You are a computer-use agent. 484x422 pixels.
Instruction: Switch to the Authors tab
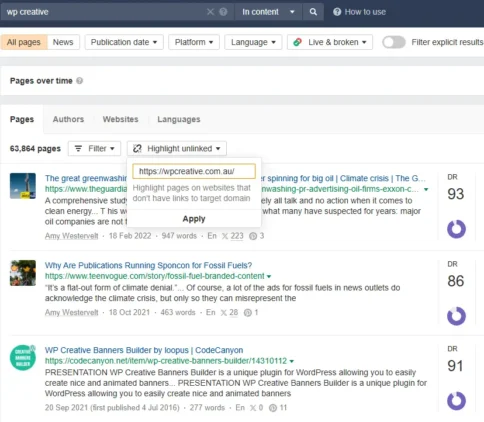[68, 119]
